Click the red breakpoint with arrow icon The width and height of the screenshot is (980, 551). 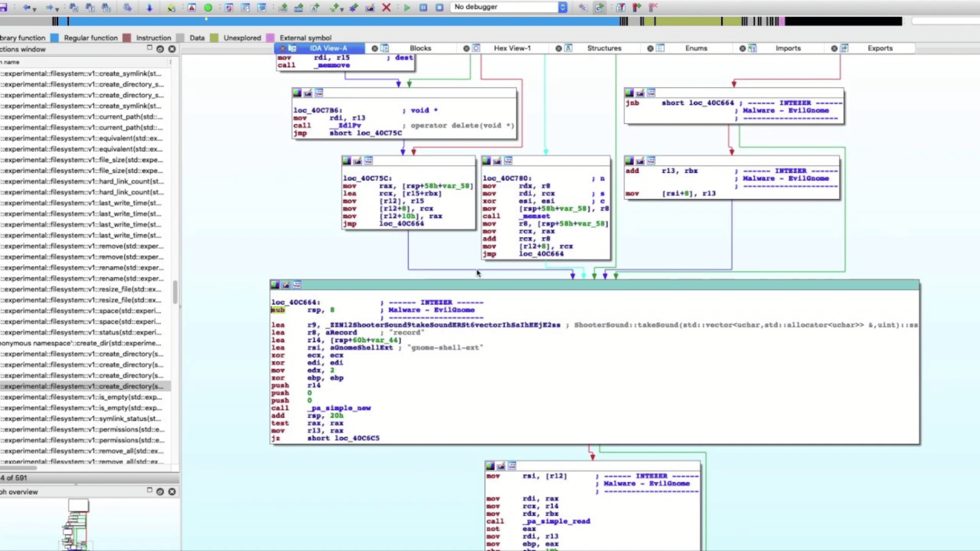click(637, 7)
